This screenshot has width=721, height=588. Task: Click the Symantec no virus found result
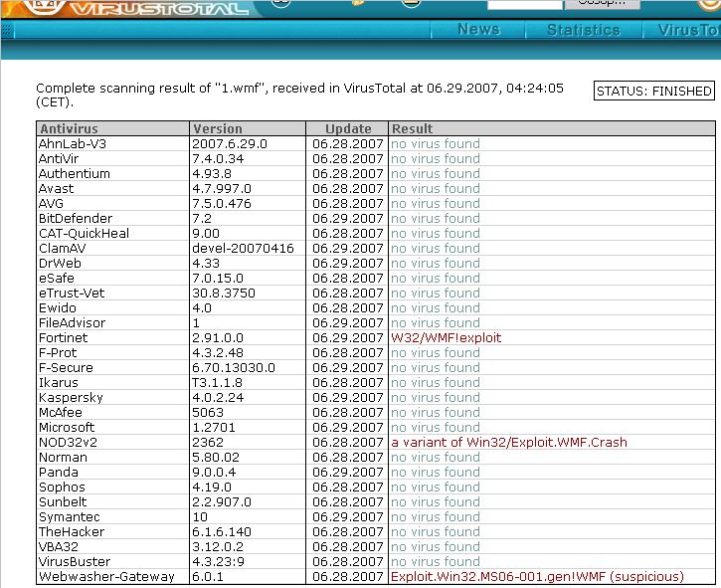(x=435, y=516)
